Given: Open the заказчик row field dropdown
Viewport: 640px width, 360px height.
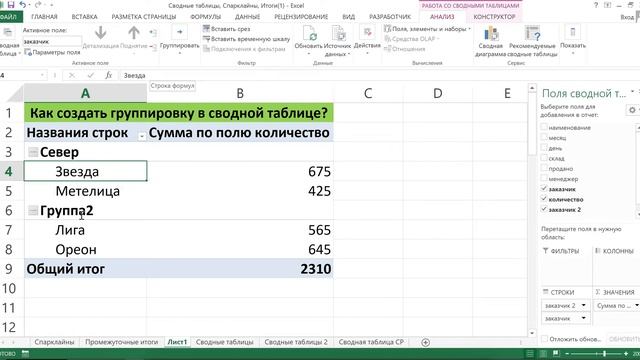Looking at the screenshot, I should click(x=584, y=318).
